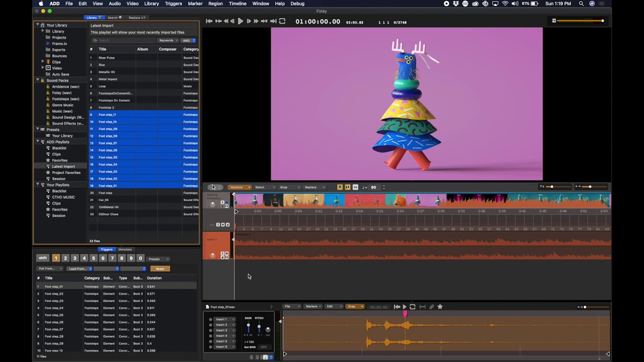Click the Spotlight search icon in menu bar
644x362 pixels.
[581, 4]
